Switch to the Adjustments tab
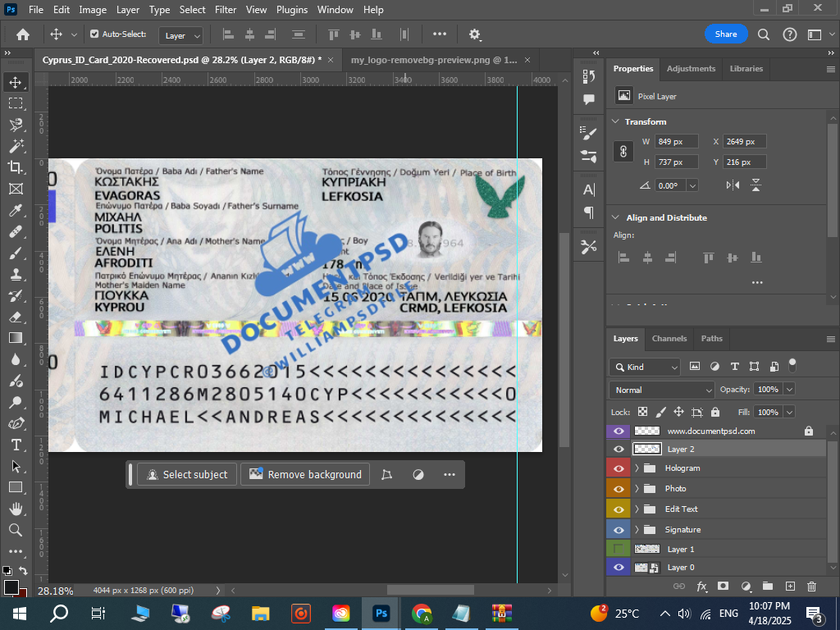This screenshot has width=840, height=630. tap(691, 69)
